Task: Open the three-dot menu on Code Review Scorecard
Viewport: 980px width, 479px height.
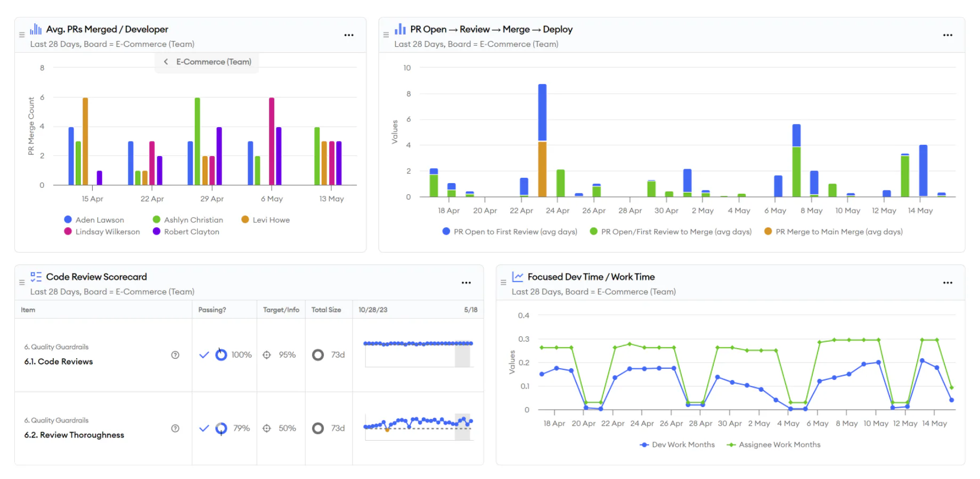Action: click(466, 282)
